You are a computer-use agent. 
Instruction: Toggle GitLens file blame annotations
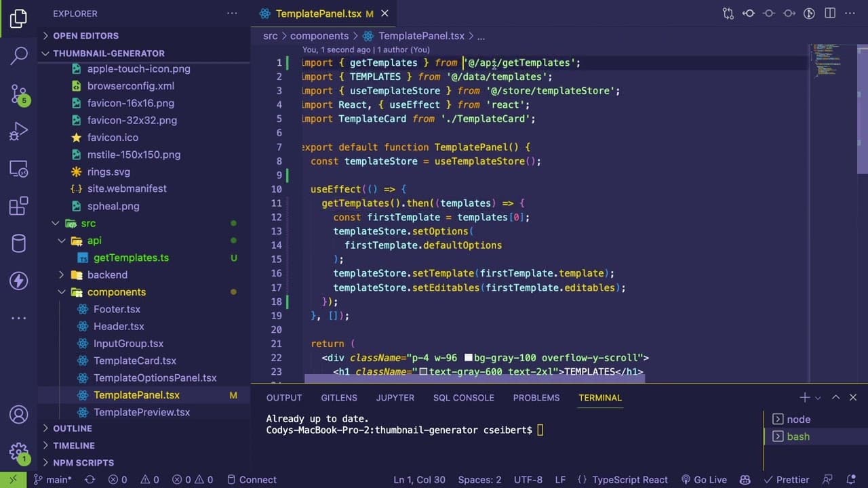tap(809, 14)
